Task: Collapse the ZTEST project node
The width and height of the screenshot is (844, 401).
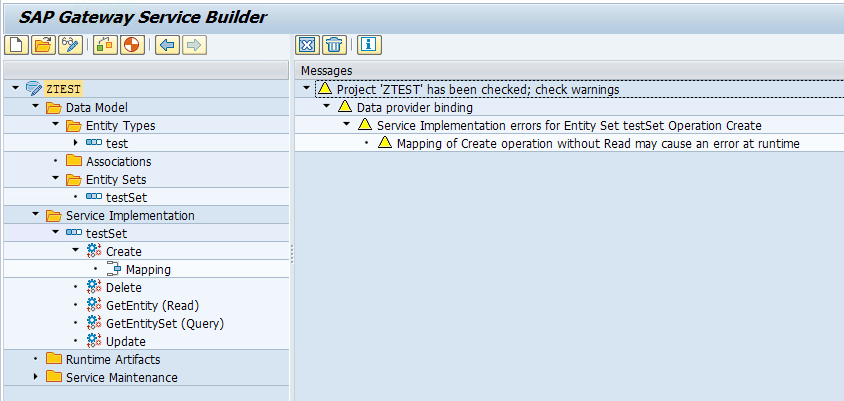Action: pos(15,88)
